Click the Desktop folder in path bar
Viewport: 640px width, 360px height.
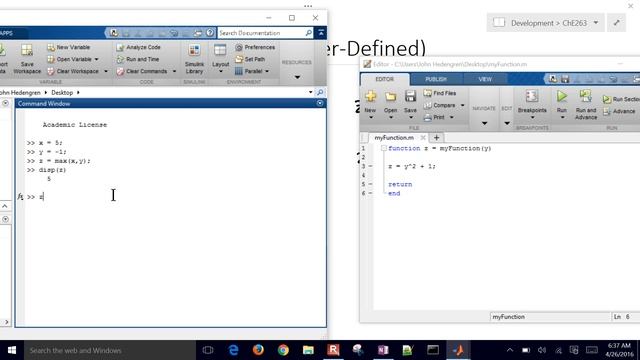point(62,93)
